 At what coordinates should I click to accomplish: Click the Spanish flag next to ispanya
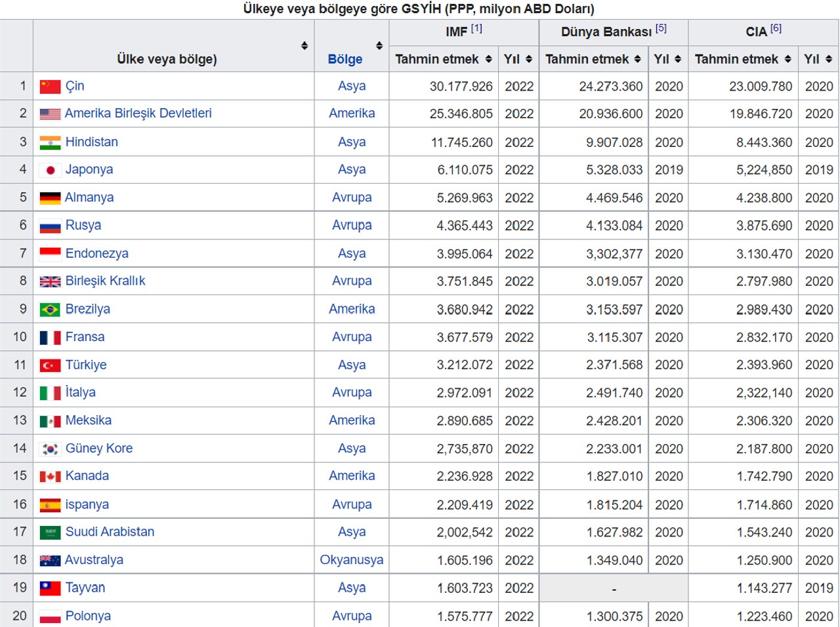50,505
